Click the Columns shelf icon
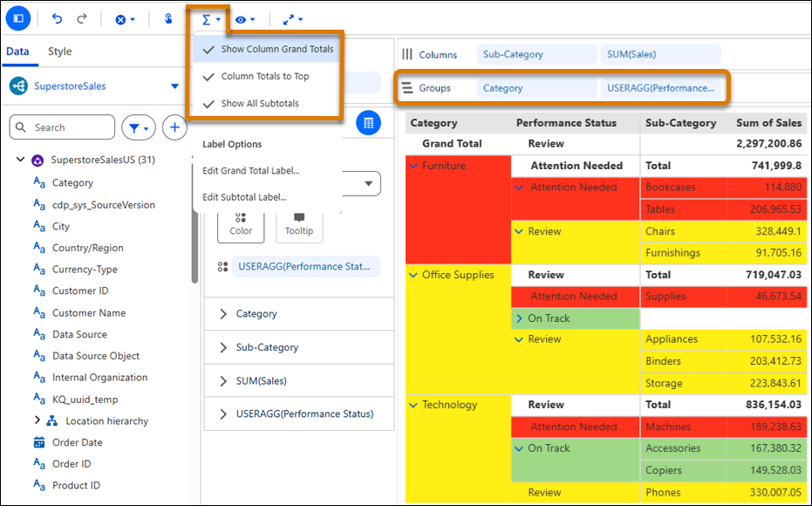Screen dimensions: 812x506 point(407,54)
